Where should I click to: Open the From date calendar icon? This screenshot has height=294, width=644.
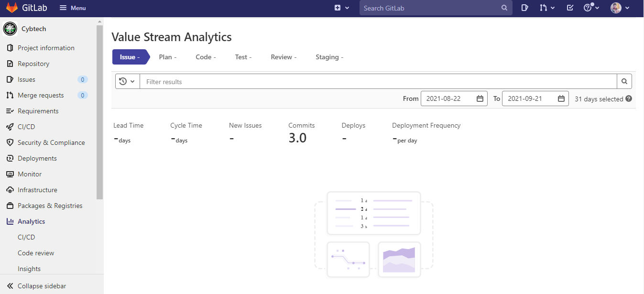(480, 98)
